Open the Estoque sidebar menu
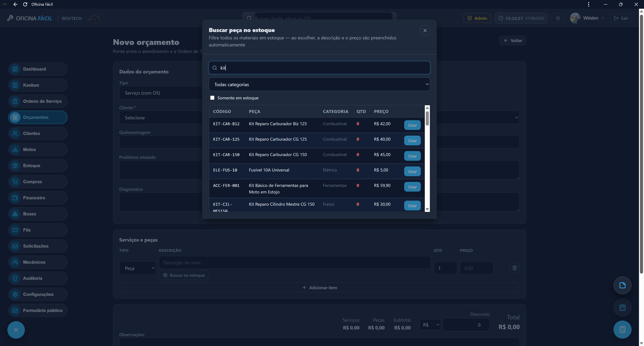 coord(38,166)
